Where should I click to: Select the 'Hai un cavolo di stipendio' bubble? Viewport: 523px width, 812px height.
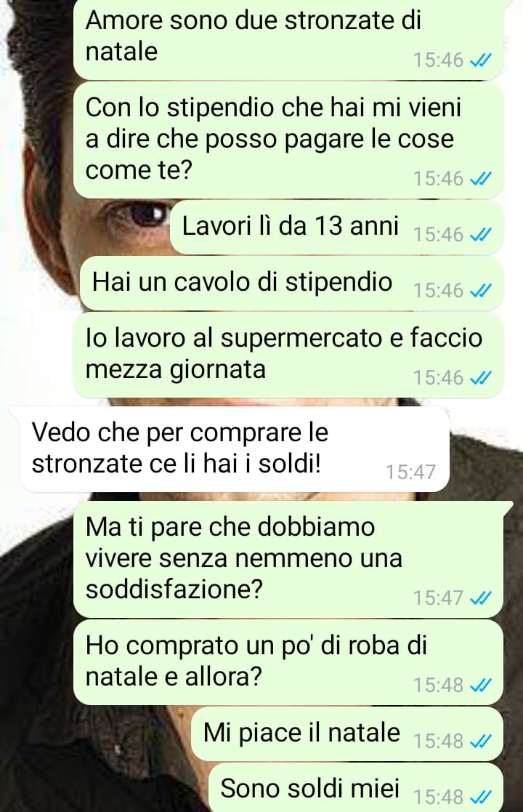(292, 284)
